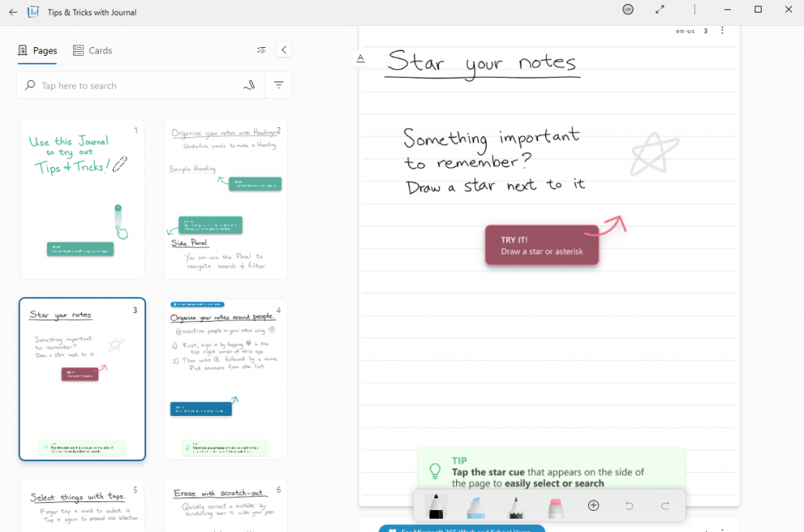Collapse the Pages side panel
This screenshot has width=804, height=532.
(283, 49)
